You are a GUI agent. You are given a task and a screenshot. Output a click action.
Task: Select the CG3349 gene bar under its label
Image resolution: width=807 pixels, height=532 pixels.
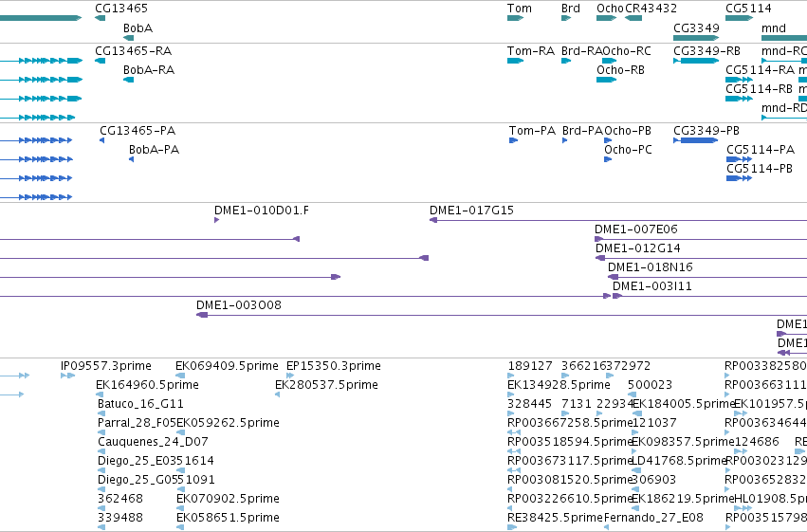696,38
